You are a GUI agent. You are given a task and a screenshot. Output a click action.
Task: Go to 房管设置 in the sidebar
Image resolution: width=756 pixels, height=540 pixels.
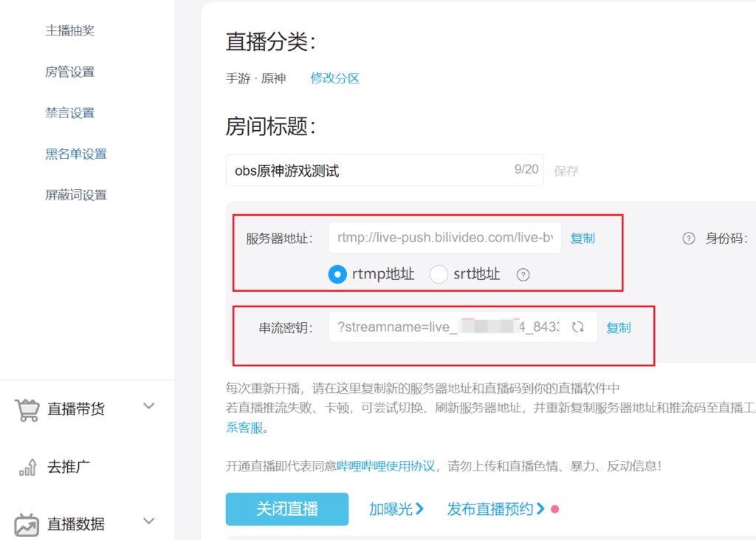(x=70, y=72)
